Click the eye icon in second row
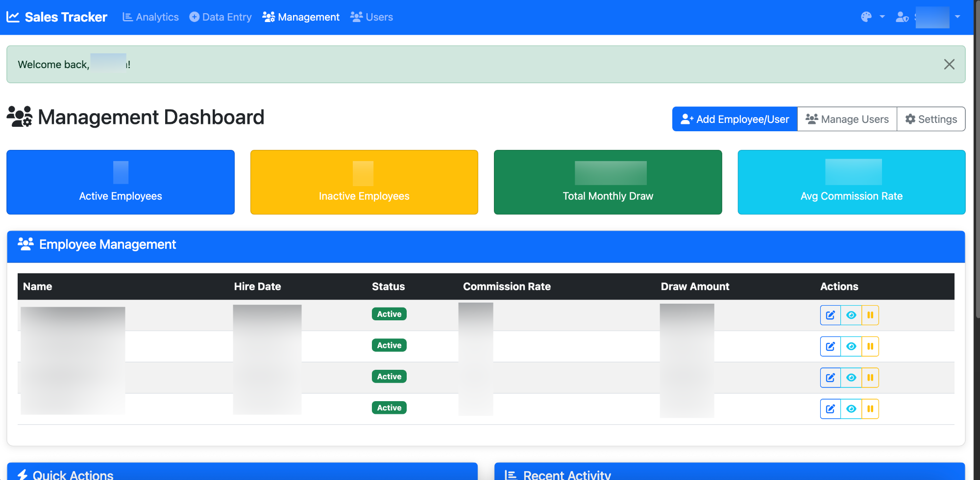Viewport: 980px width, 480px height. (851, 346)
